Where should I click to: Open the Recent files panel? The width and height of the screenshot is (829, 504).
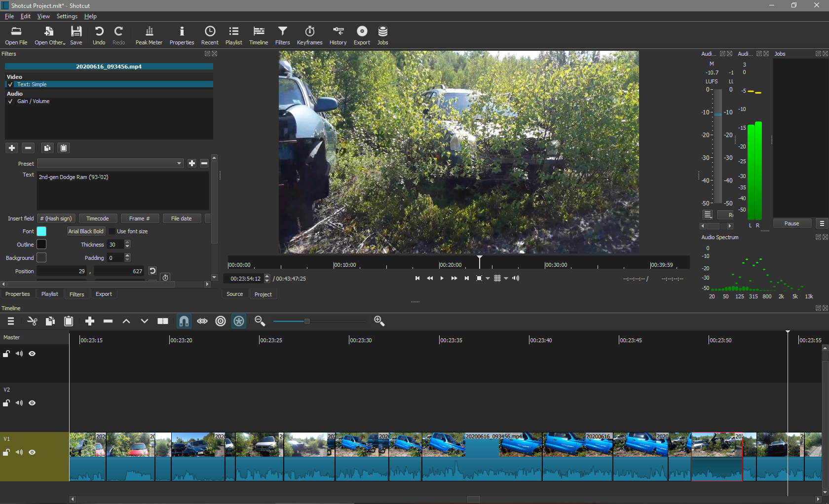coord(210,36)
